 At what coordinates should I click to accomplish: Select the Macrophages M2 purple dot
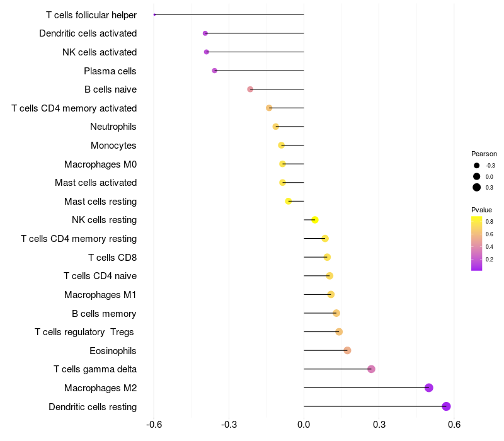pos(428,387)
